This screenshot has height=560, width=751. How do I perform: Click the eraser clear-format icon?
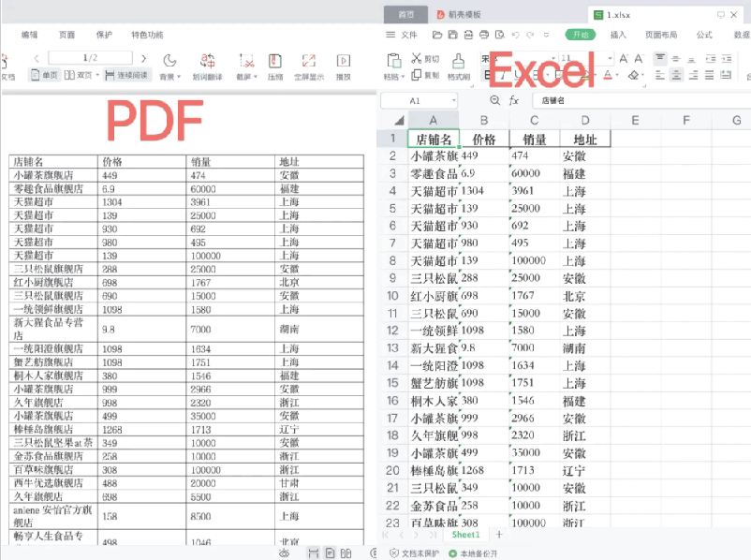point(633,75)
